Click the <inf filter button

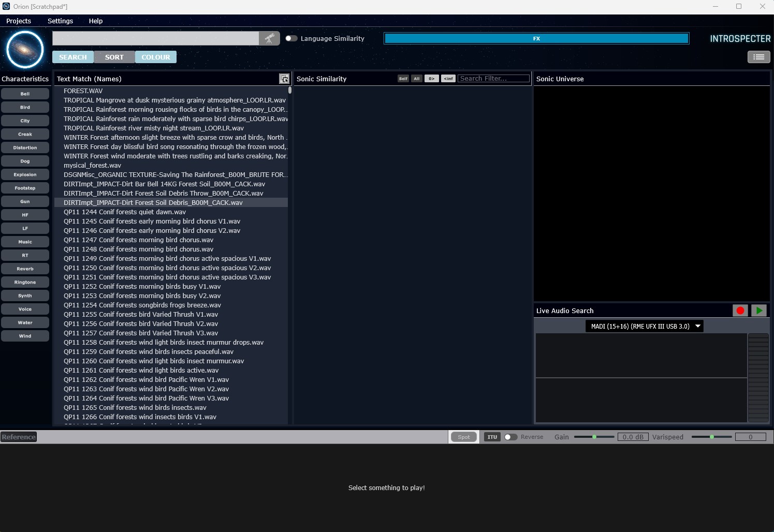[448, 79]
